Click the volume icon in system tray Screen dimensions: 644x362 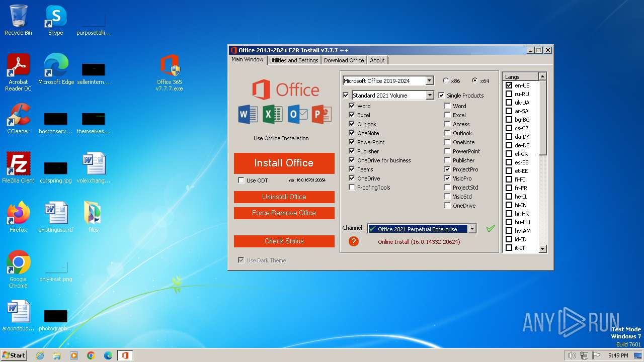572,355
